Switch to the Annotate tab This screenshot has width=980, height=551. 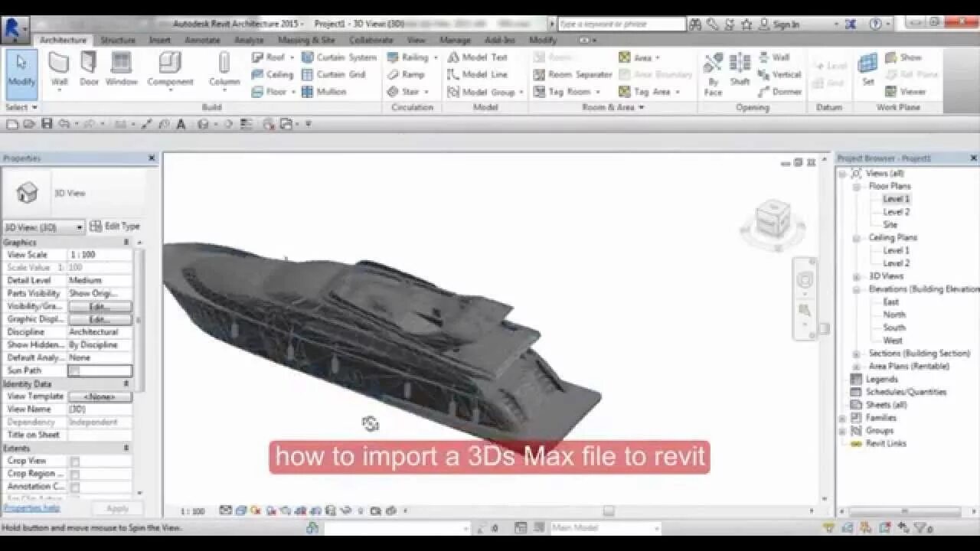[x=202, y=40]
